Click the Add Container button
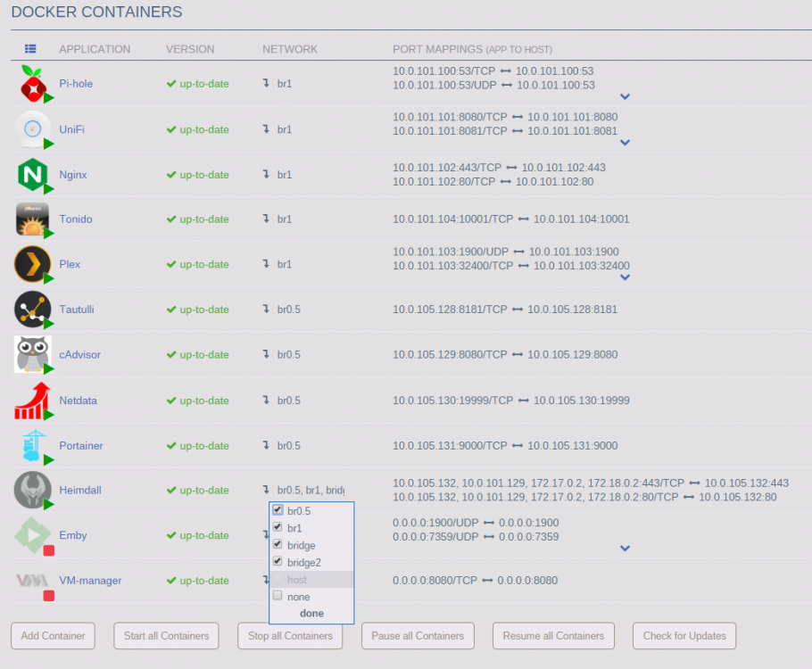This screenshot has height=669, width=812. pyautogui.click(x=53, y=636)
